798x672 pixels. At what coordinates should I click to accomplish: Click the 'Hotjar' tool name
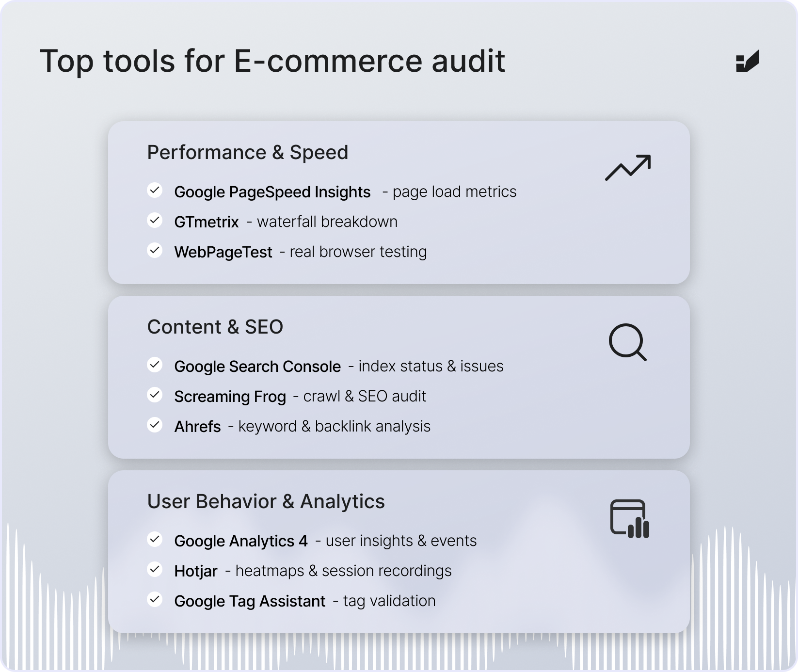(196, 572)
